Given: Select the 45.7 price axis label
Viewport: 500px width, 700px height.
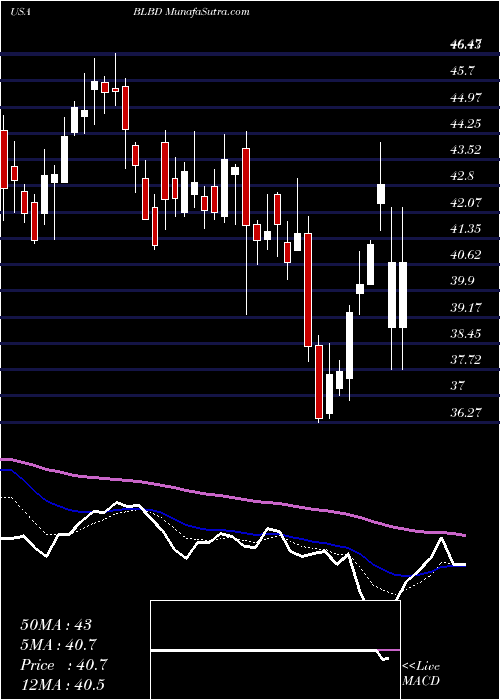Looking at the screenshot, I should coord(464,71).
